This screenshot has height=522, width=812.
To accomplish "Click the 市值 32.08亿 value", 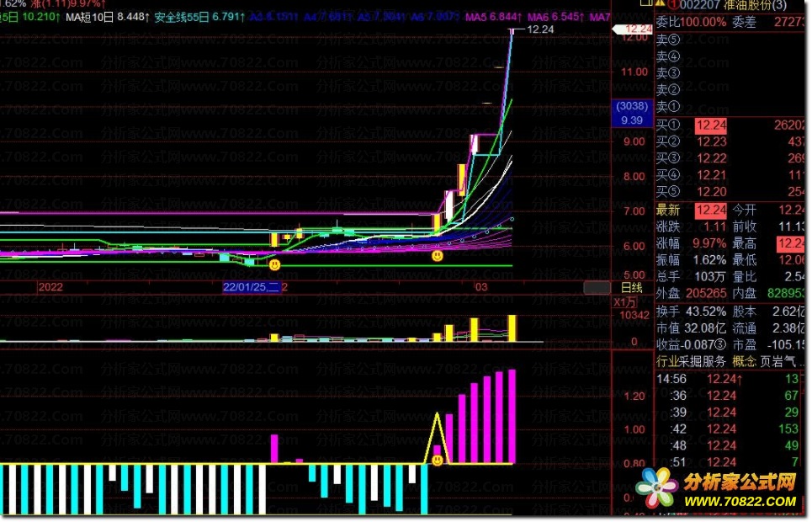I will tap(706, 328).
